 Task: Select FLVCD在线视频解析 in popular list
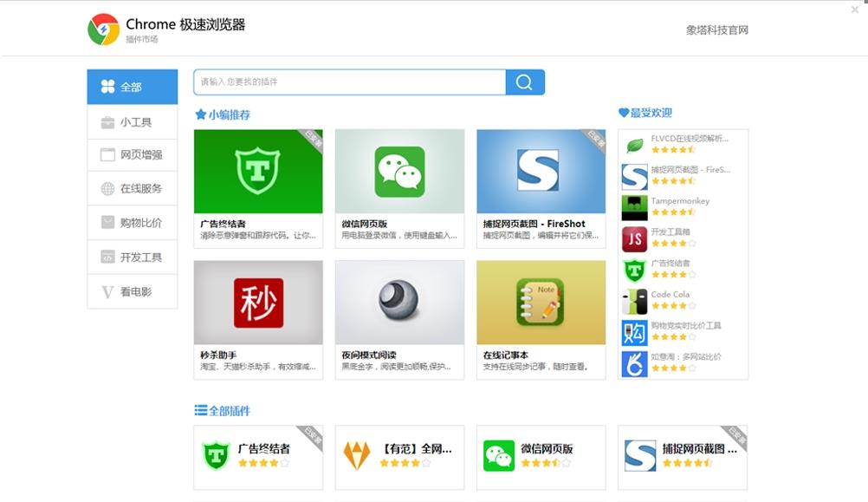point(689,139)
